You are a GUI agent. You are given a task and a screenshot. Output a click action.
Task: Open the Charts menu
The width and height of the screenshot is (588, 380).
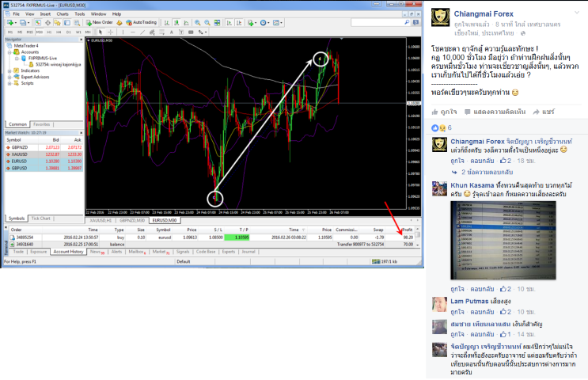point(63,14)
